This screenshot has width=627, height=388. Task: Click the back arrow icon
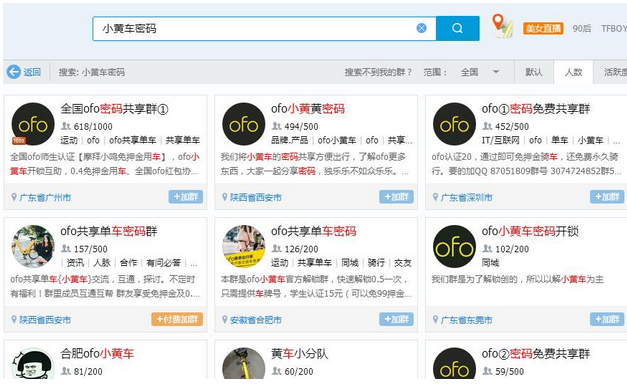tap(14, 72)
